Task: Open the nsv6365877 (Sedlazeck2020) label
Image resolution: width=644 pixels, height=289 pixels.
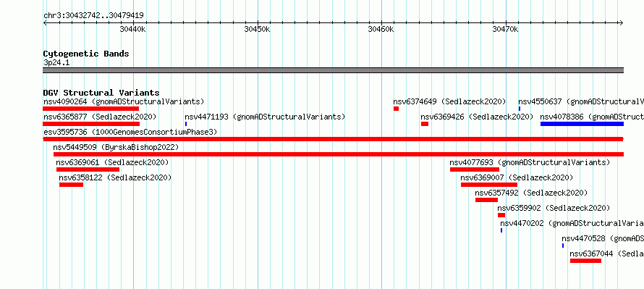Action: tap(100, 117)
